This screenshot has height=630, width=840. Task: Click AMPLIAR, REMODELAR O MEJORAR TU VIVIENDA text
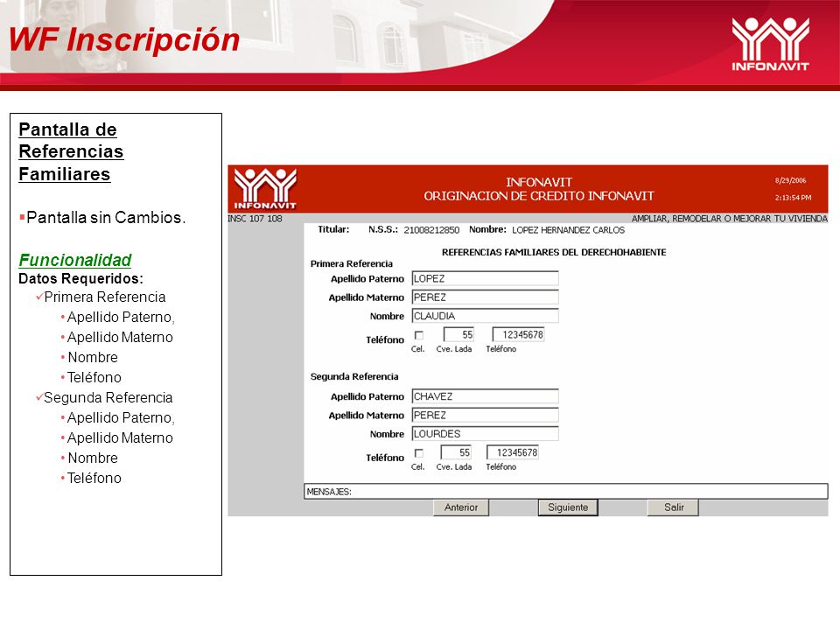pyautogui.click(x=730, y=219)
